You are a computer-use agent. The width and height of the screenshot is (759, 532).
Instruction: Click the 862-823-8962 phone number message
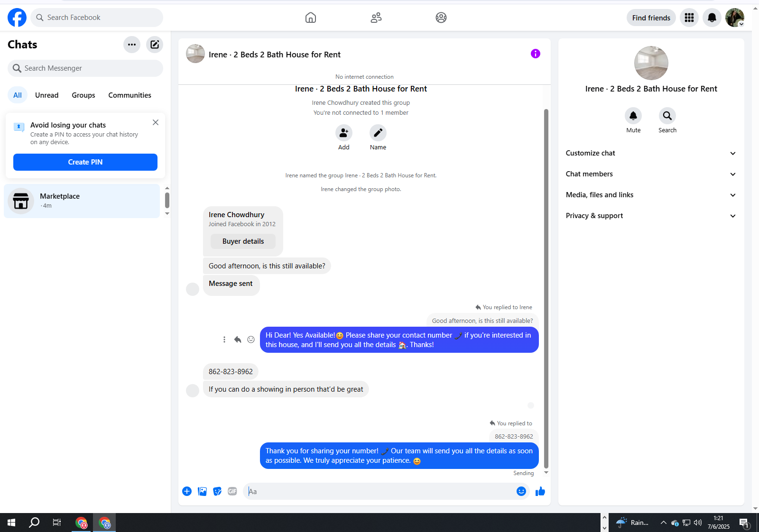231,372
